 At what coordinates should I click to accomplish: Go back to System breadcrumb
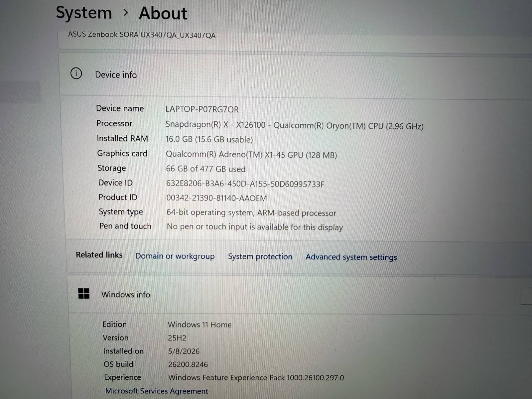tap(84, 13)
